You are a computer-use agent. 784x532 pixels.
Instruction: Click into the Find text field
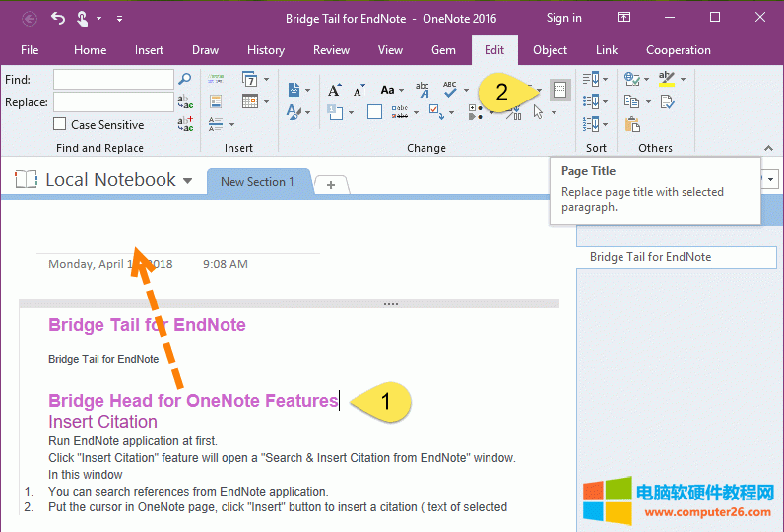pos(113,79)
